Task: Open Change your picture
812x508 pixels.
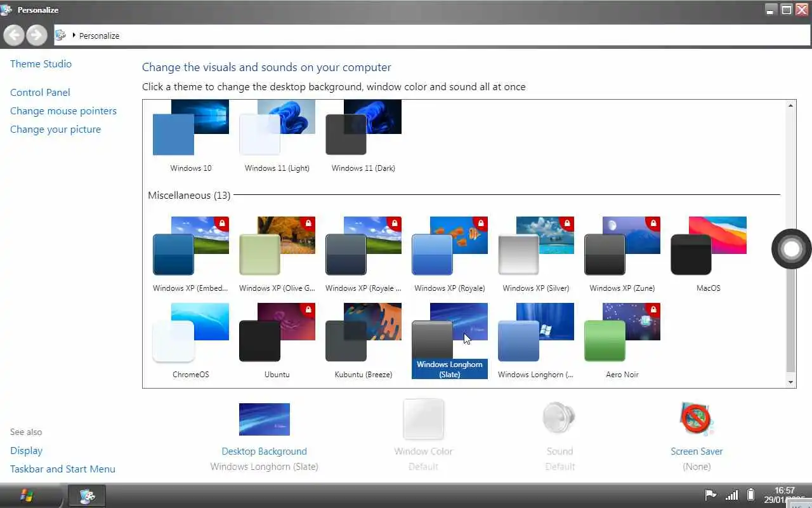Action: click(x=55, y=129)
